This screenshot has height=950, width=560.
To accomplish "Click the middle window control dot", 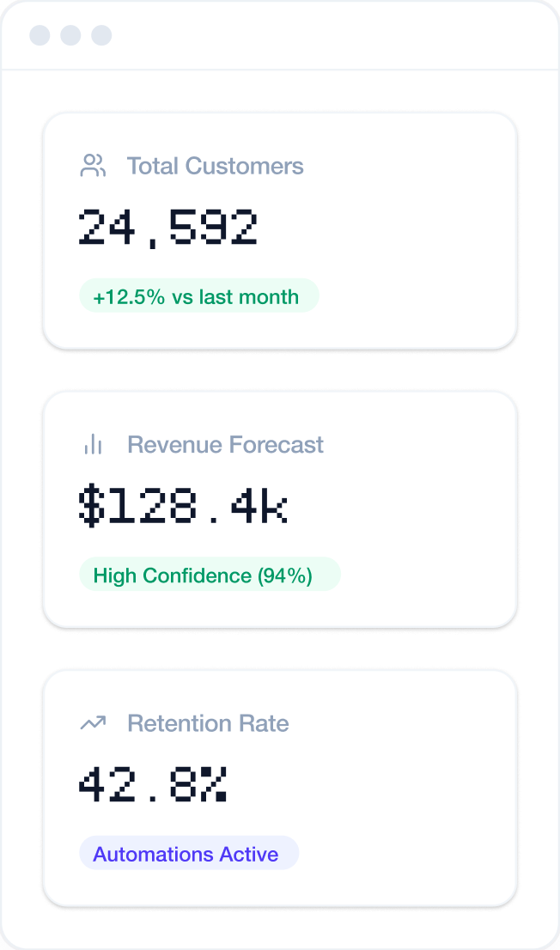I will click(70, 35).
